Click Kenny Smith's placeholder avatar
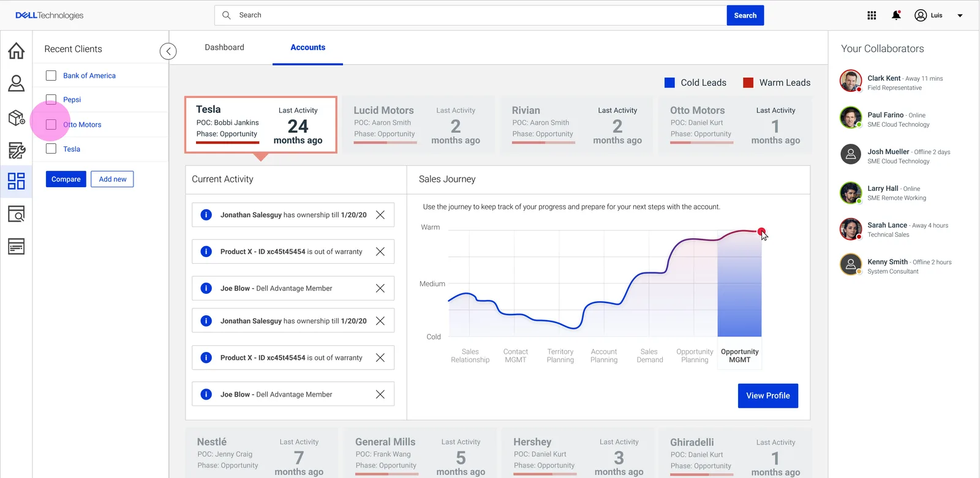980x478 pixels. [x=851, y=264]
